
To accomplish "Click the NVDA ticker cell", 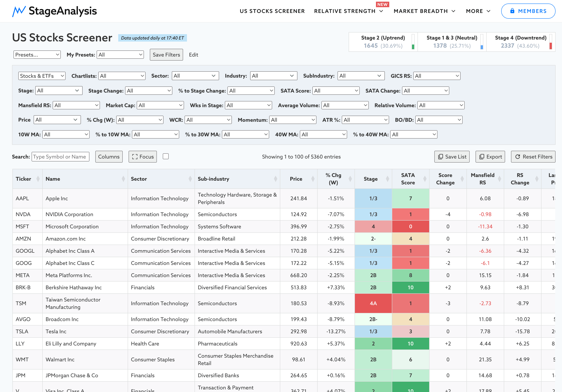I will click(x=27, y=214).
